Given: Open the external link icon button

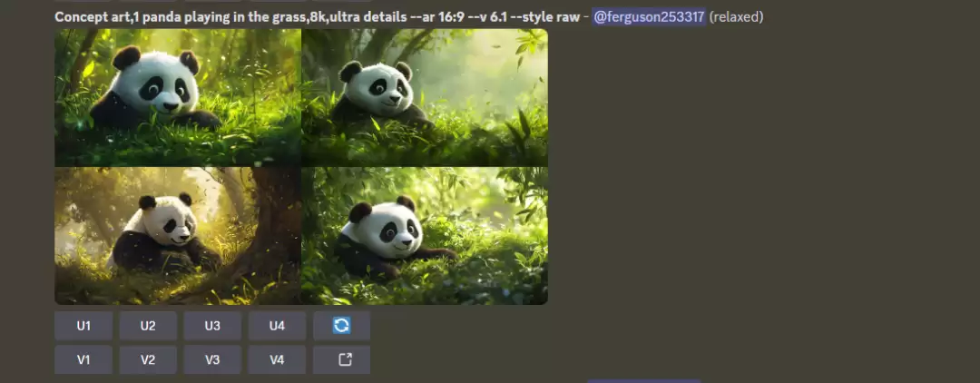Looking at the screenshot, I should (x=341, y=359).
